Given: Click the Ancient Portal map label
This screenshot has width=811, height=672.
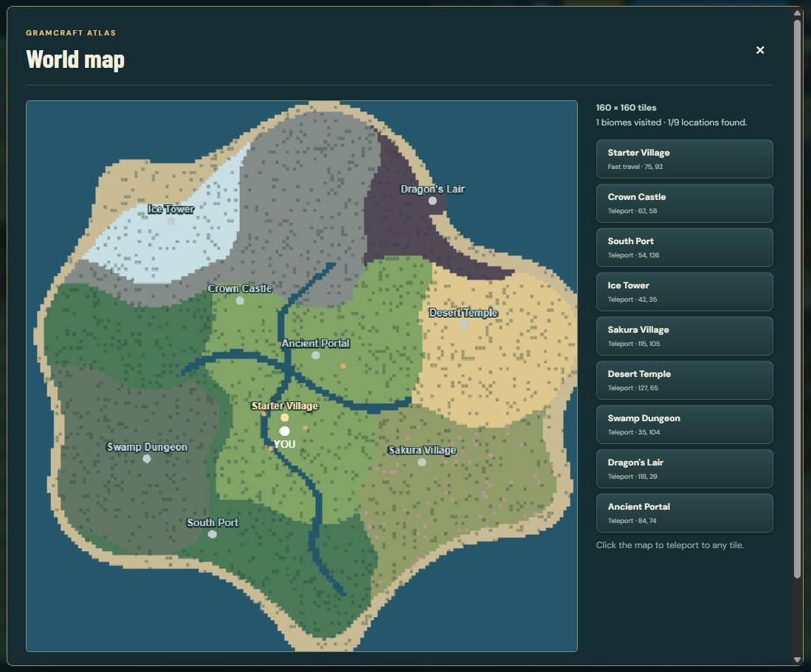Looking at the screenshot, I should coord(316,343).
